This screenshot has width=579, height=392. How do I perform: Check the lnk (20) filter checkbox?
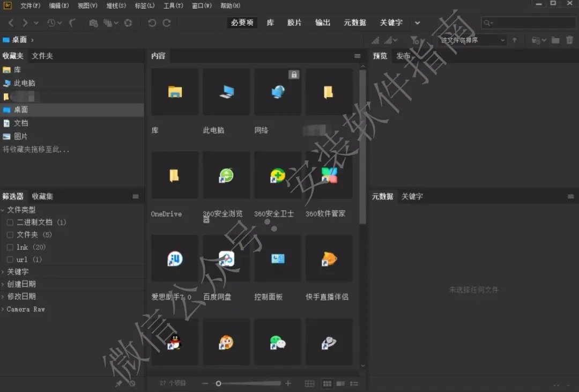10,247
